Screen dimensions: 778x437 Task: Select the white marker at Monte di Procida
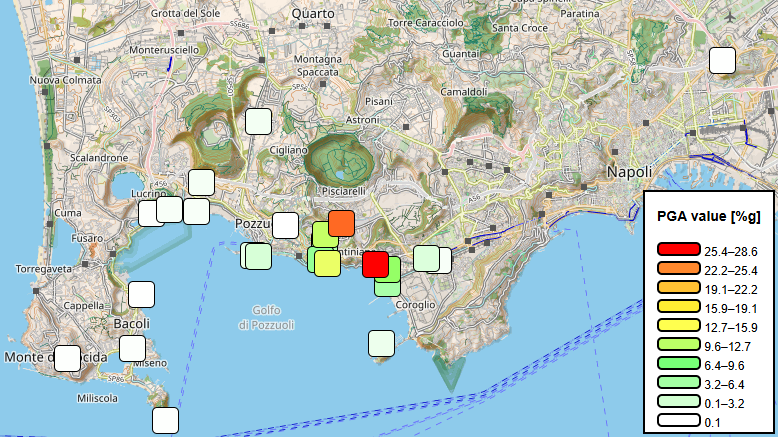(67, 358)
